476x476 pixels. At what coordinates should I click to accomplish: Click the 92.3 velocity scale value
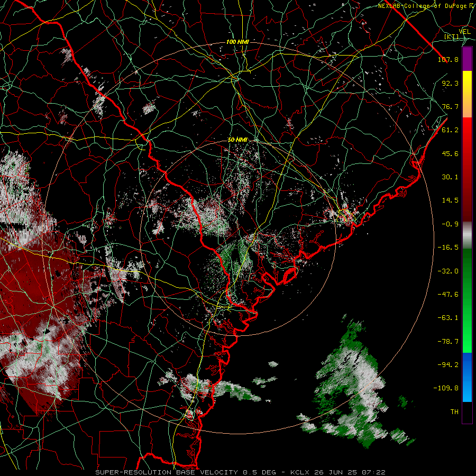[450, 83]
